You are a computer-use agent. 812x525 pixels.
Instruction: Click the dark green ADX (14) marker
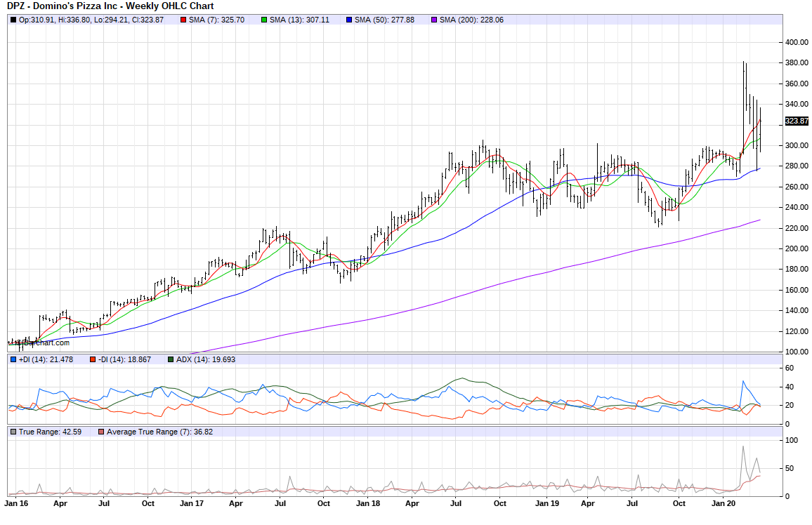coord(171,359)
